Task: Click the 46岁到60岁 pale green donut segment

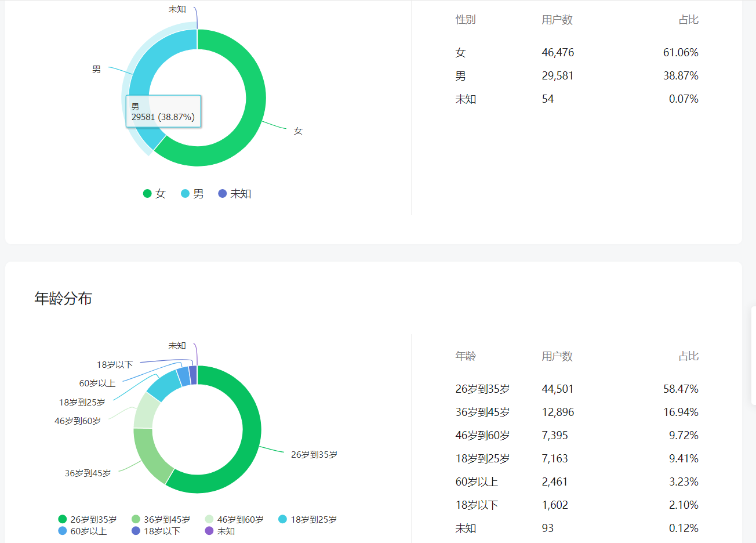Action: [x=145, y=412]
